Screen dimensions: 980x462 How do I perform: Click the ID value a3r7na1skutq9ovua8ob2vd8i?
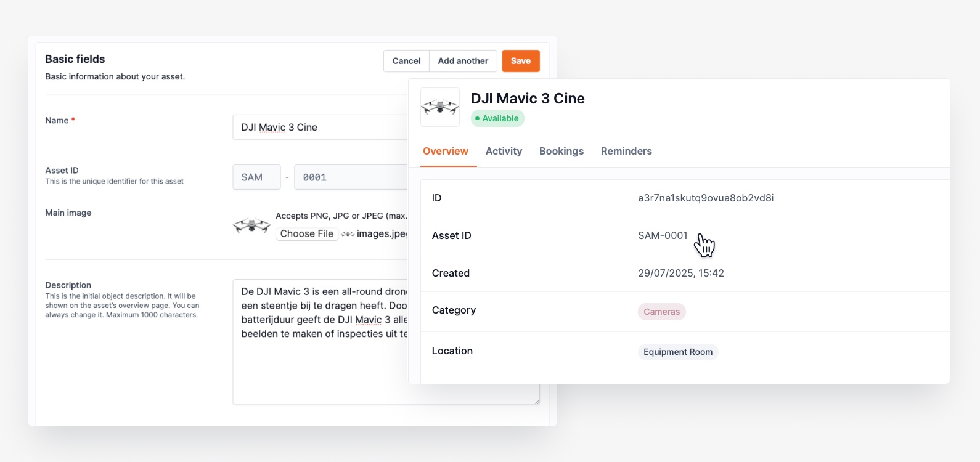706,198
